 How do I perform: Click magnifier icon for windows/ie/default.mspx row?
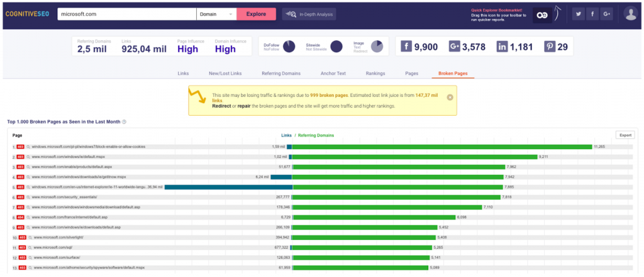click(28, 157)
